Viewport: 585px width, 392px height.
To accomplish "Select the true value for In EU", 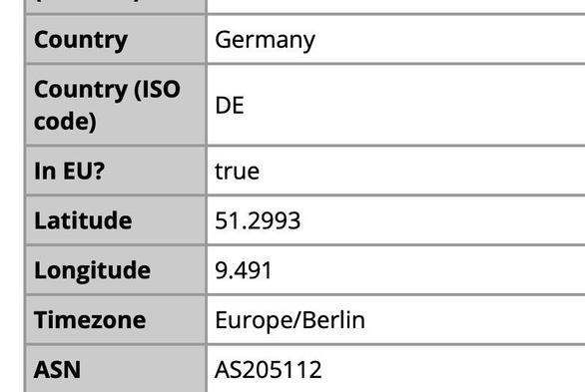I will click(238, 172).
